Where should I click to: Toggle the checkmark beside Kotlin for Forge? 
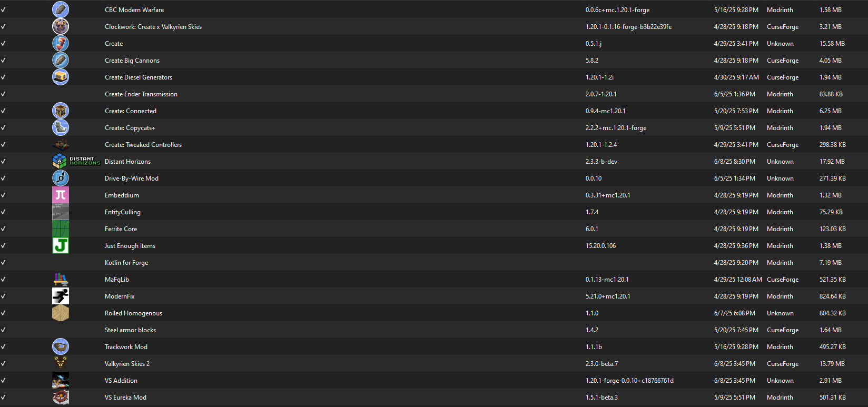[3, 262]
